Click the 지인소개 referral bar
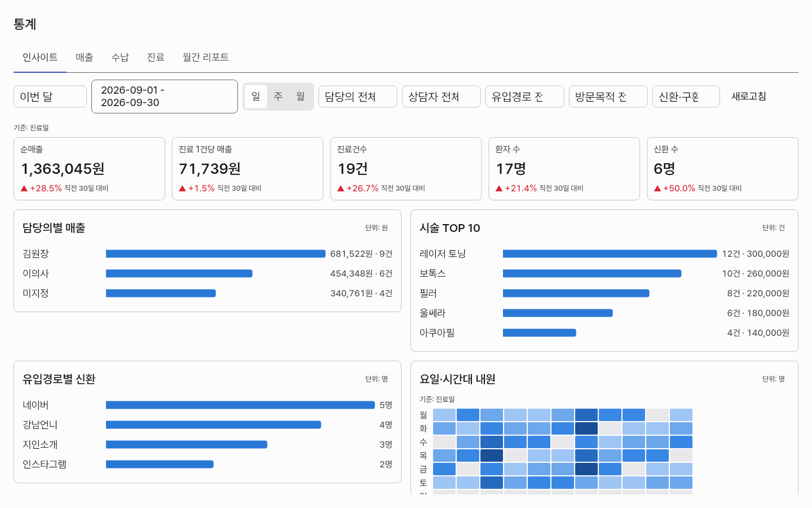The width and height of the screenshot is (812, 508). 187,445
